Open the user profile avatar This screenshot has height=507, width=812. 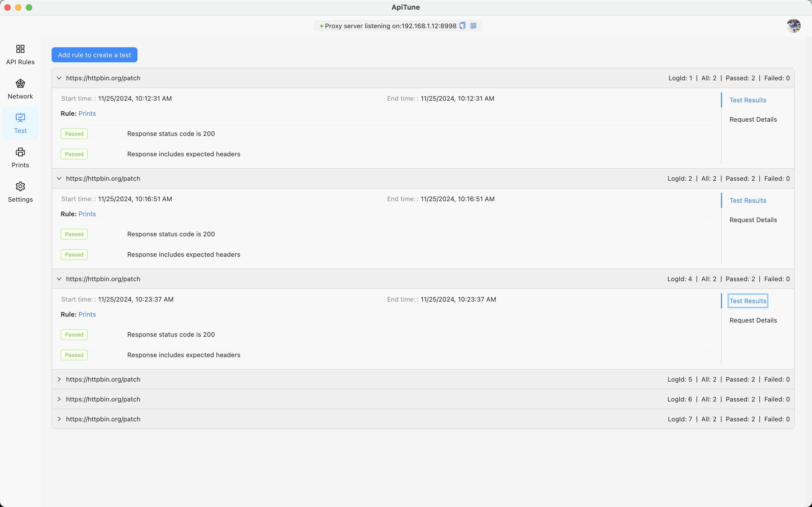point(793,26)
